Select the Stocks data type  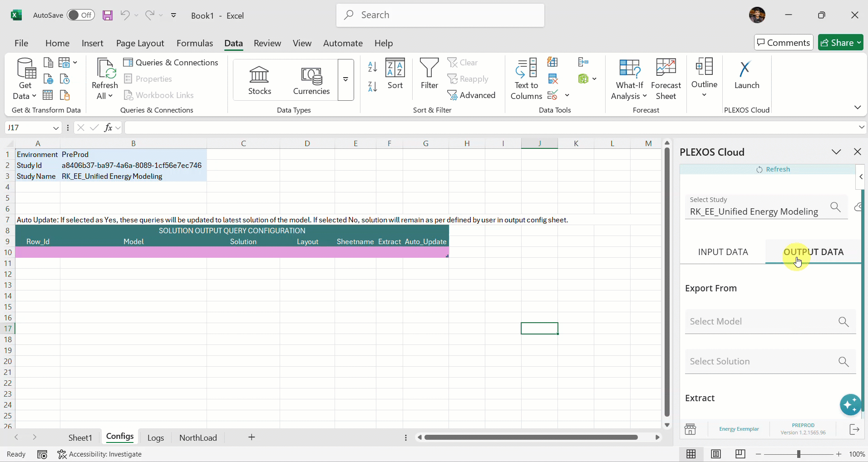point(260,80)
